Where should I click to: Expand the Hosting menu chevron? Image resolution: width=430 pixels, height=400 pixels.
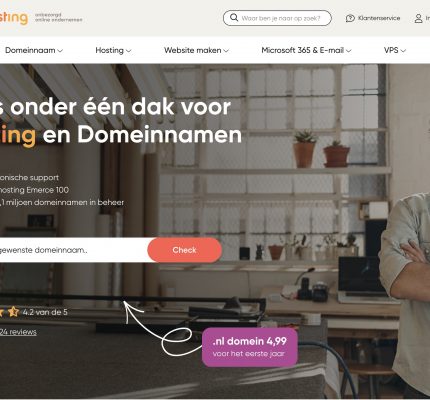128,51
